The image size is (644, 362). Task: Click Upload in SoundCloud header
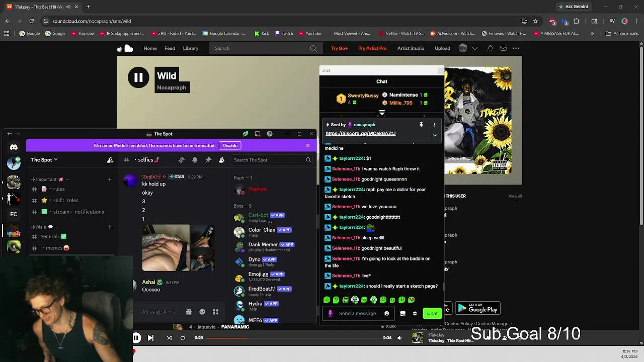pyautogui.click(x=443, y=48)
